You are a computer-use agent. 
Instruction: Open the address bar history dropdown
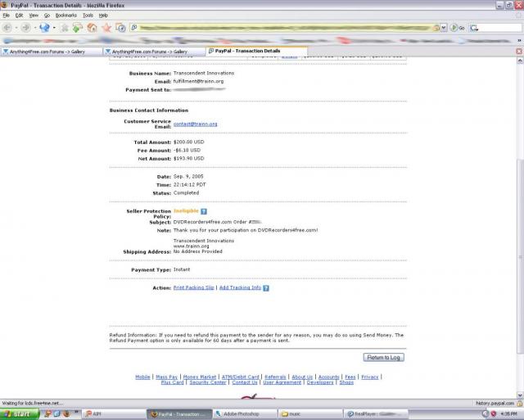(x=444, y=28)
